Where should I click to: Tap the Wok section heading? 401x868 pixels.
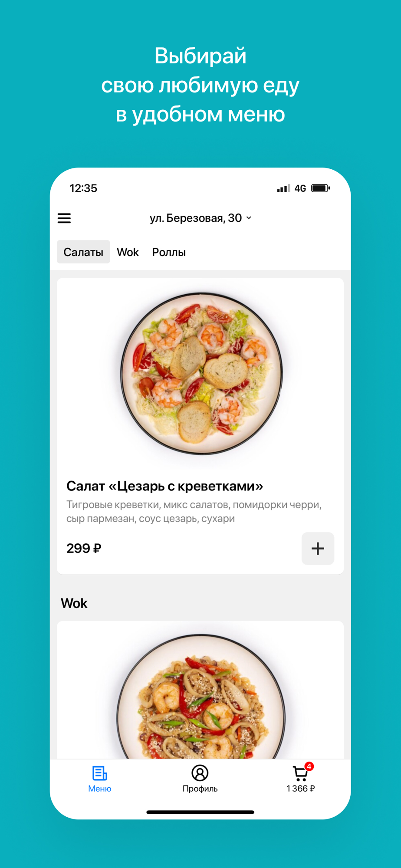point(74,603)
